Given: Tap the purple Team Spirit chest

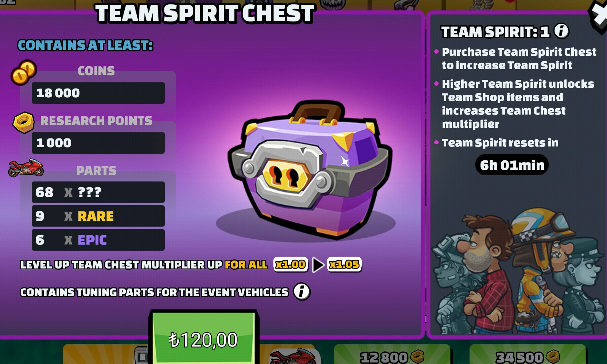Looking at the screenshot, I should (x=309, y=169).
